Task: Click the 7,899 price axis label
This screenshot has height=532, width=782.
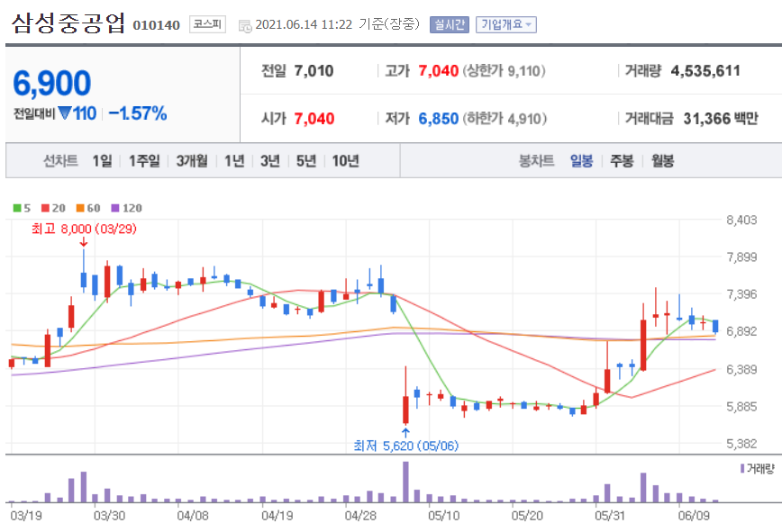Action: coord(741,257)
